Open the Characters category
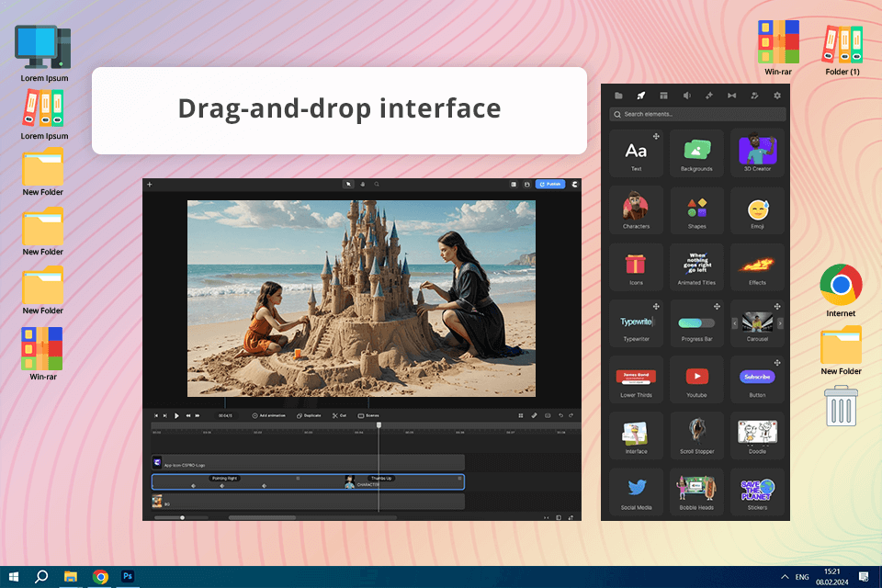This screenshot has width=882, height=588. 636,209
